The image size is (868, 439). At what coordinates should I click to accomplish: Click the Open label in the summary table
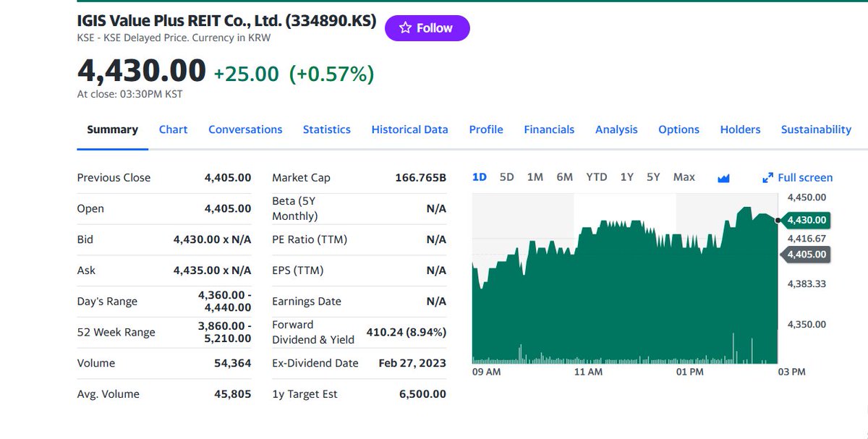tap(90, 209)
